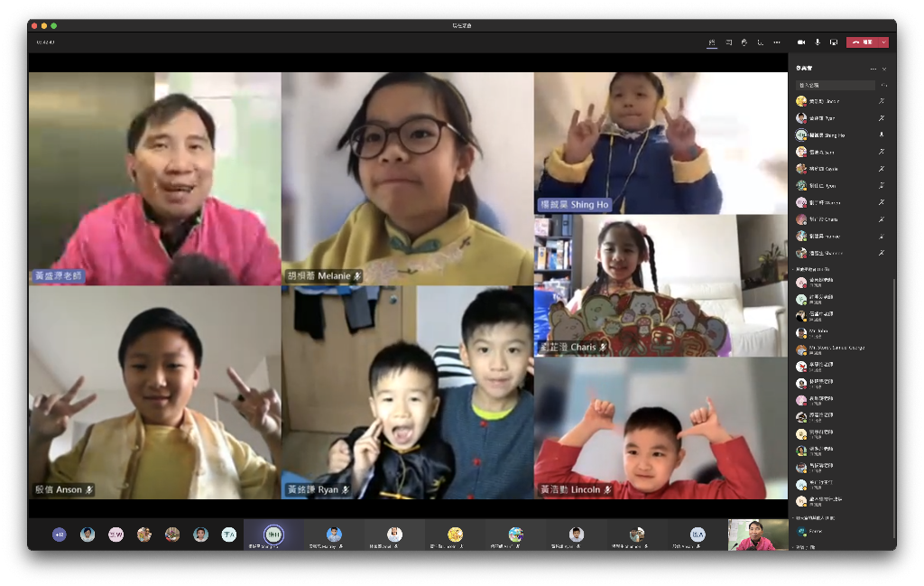This screenshot has height=586, width=924.
Task: Click the share invite icon beside search
Action: point(883,86)
